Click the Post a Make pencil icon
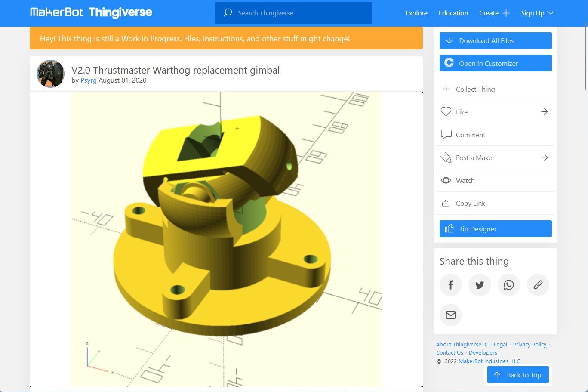588x392 pixels. click(x=446, y=157)
